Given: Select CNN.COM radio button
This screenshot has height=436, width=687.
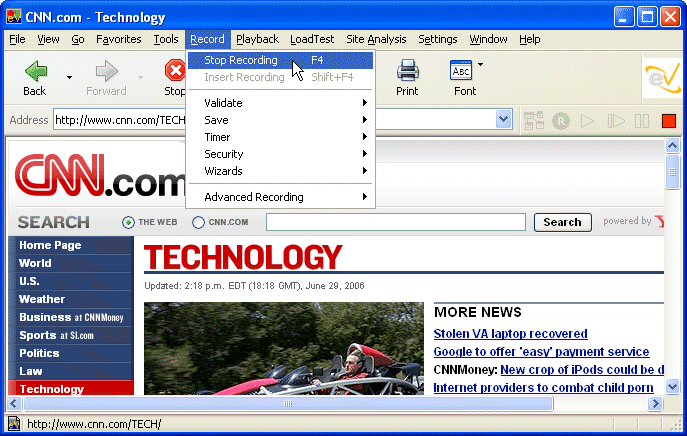Looking at the screenshot, I should [x=198, y=223].
